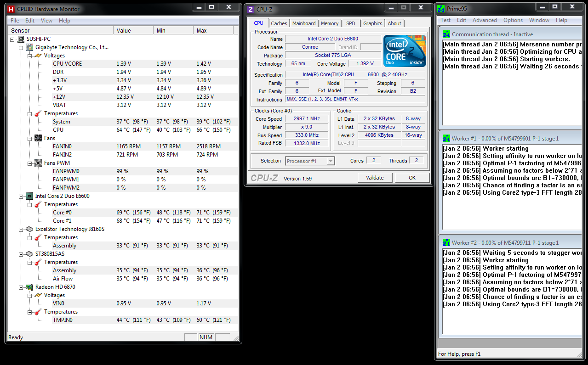The width and height of the screenshot is (588, 365).
Task: Click the Name field showing Intel Core 2 Duo E6600
Action: 333,39
